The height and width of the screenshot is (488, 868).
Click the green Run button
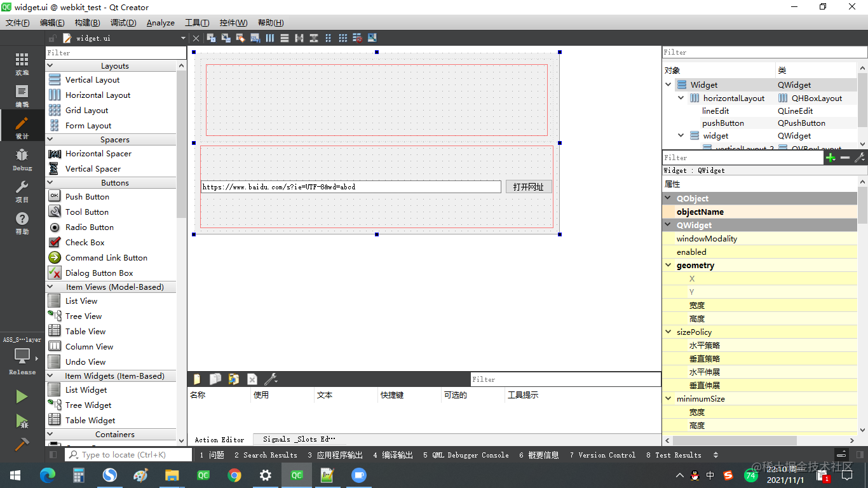pyautogui.click(x=22, y=397)
